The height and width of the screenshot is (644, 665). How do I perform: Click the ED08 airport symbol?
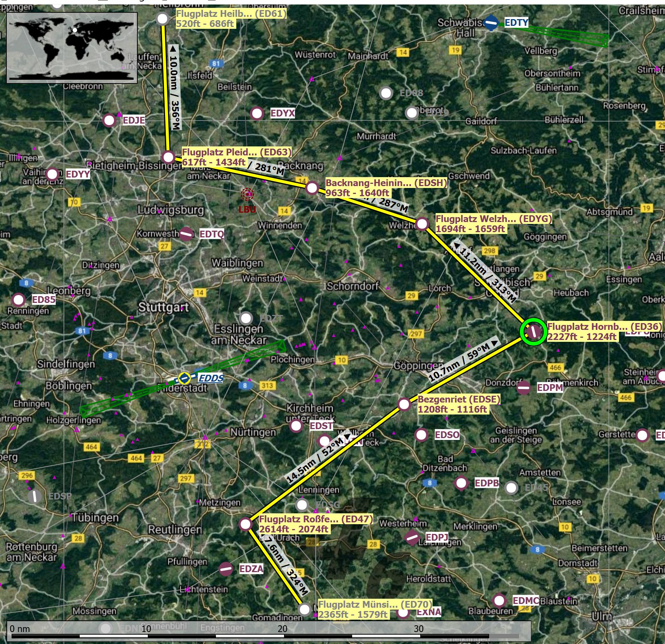pyautogui.click(x=386, y=93)
